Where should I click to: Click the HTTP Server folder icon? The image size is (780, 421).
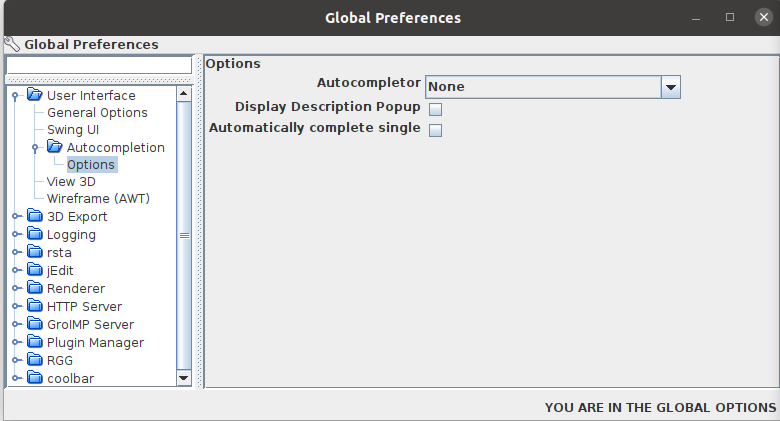click(35, 307)
